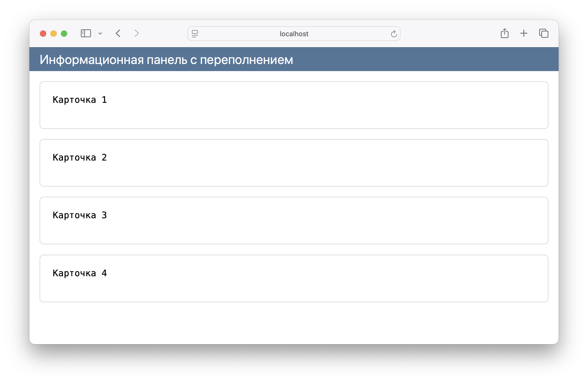The width and height of the screenshot is (588, 383).
Task: Open the page reader icon in address bar
Action: pyautogui.click(x=195, y=34)
